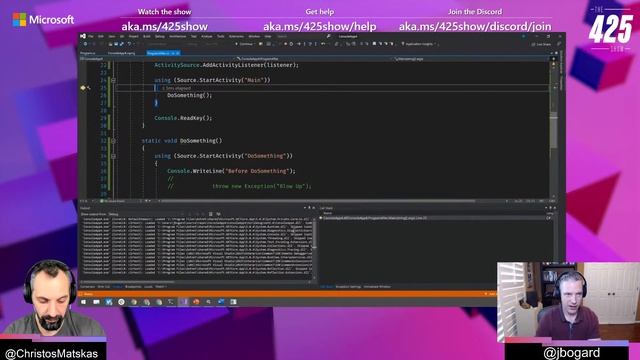Switch to the Call Stack bottom tab
Viewport: 640px width, 360px height.
(x=327, y=287)
